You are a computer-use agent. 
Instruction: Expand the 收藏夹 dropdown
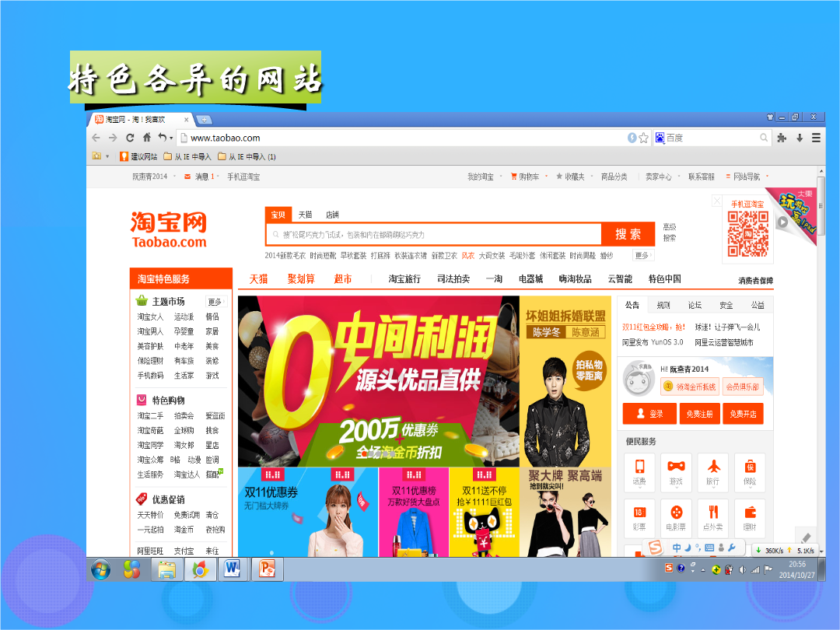pos(591,177)
